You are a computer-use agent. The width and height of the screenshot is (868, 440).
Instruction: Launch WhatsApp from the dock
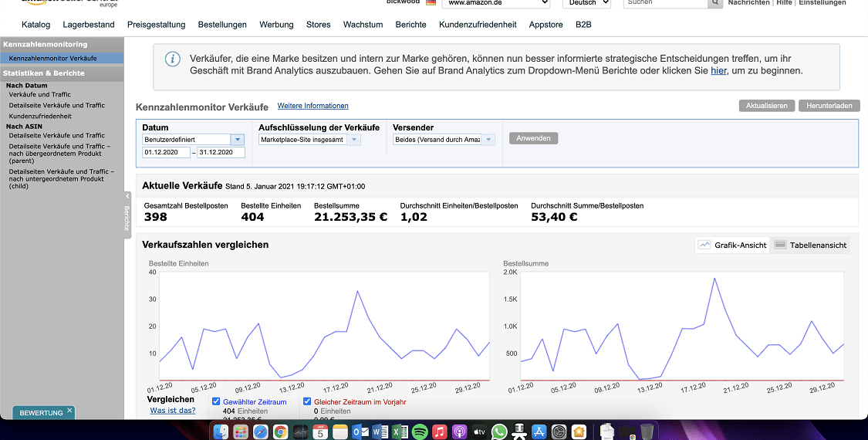(x=499, y=432)
